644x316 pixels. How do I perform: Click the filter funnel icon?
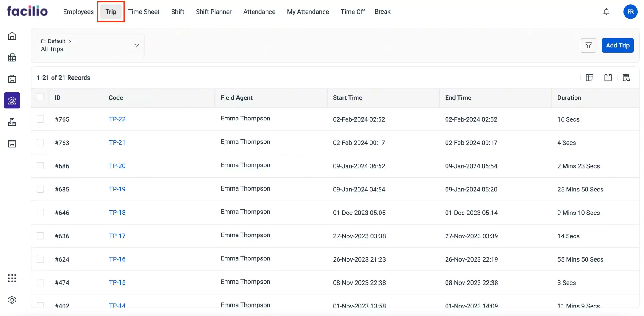[588, 46]
